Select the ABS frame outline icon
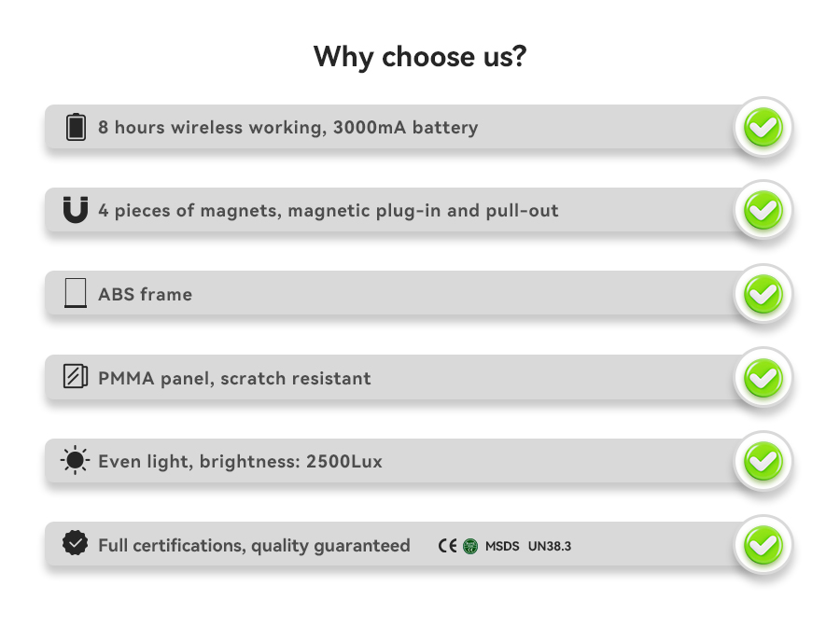Viewport: 840px width, 628px height. click(x=76, y=294)
